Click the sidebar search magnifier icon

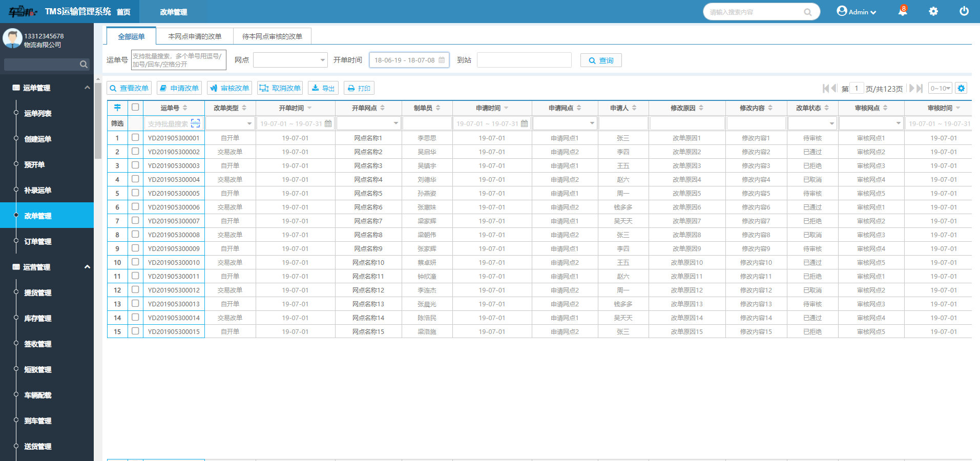coord(84,64)
